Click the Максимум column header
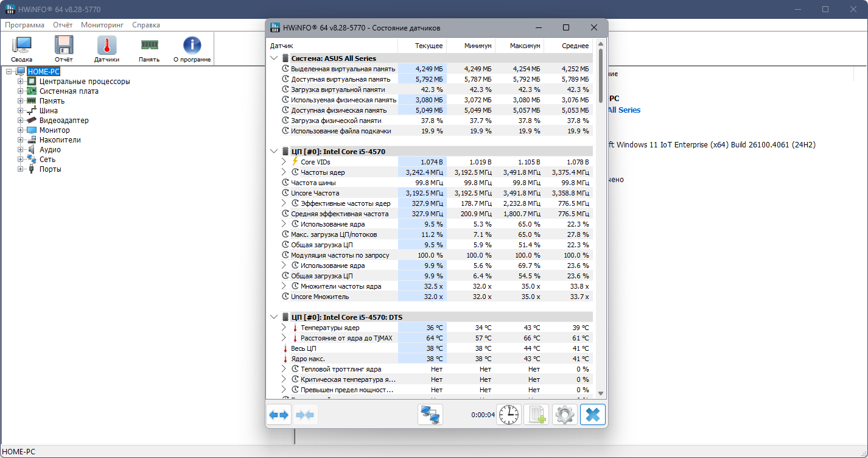The height and width of the screenshot is (458, 868). coord(519,46)
